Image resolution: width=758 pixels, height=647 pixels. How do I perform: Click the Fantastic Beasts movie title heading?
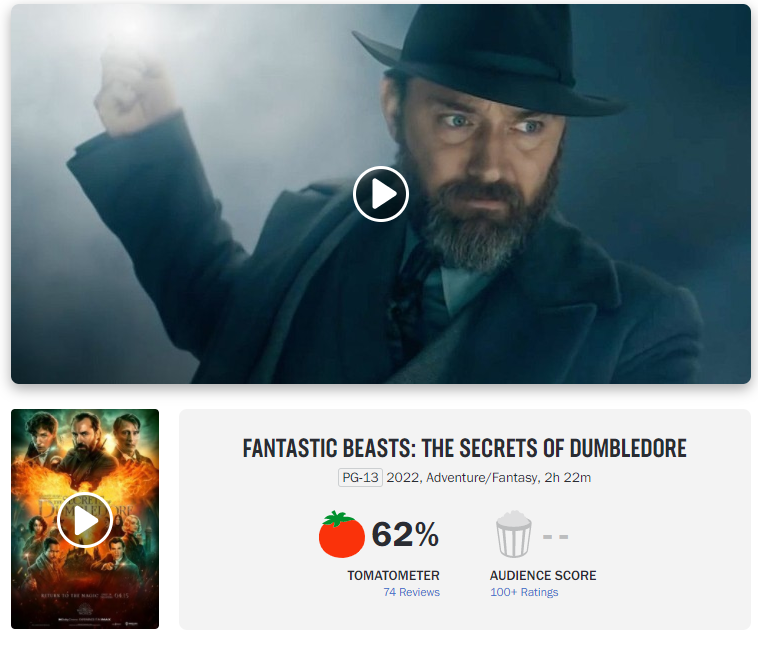click(x=465, y=448)
